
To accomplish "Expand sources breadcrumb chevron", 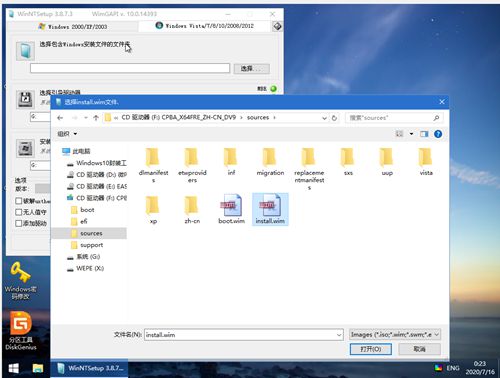I will (x=274, y=118).
